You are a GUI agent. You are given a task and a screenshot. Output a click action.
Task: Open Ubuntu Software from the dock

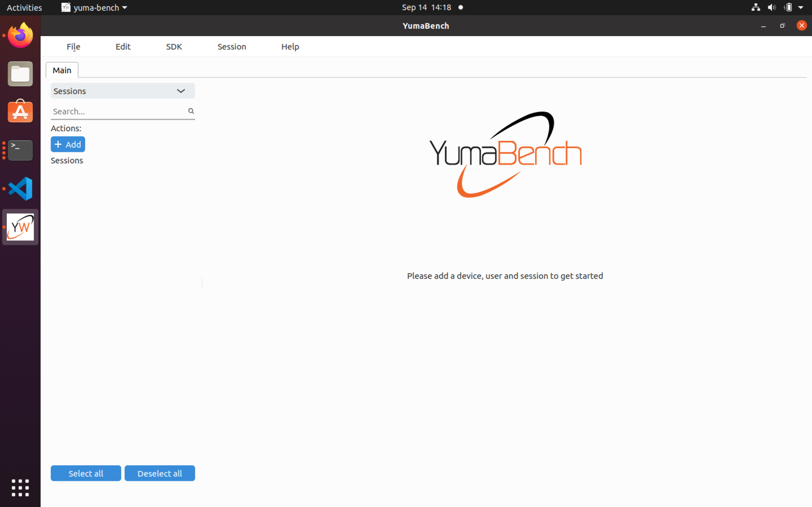[x=20, y=111]
